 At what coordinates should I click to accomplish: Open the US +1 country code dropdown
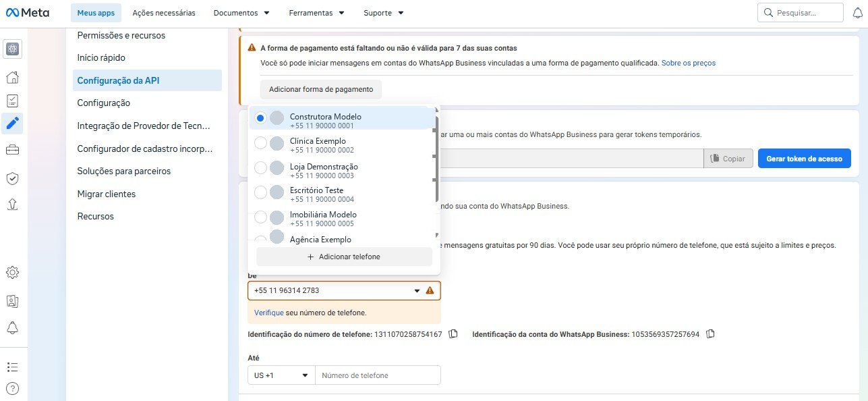281,375
